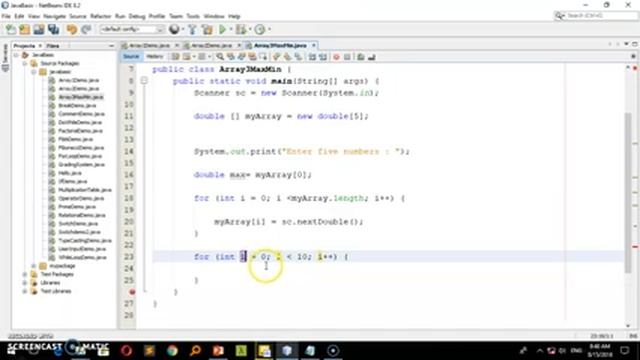This screenshot has width=640, height=360.
Task: Click the Open Project toolbar icon
Action: coord(39,29)
